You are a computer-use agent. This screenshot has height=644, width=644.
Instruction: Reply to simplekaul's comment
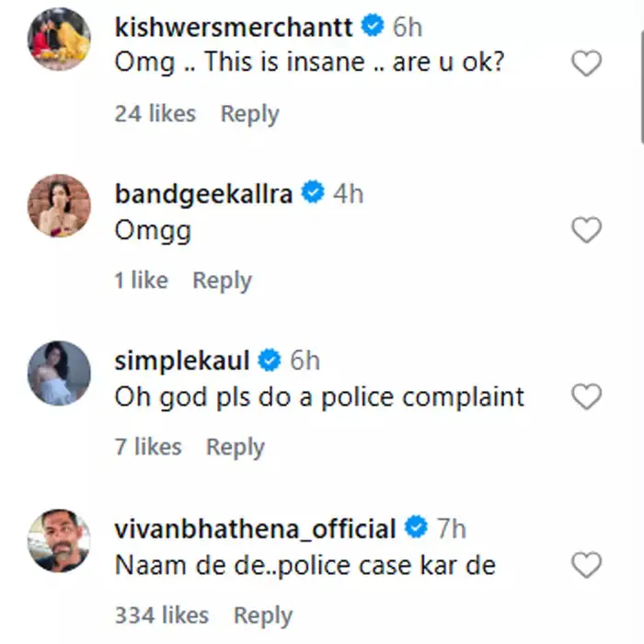[235, 447]
